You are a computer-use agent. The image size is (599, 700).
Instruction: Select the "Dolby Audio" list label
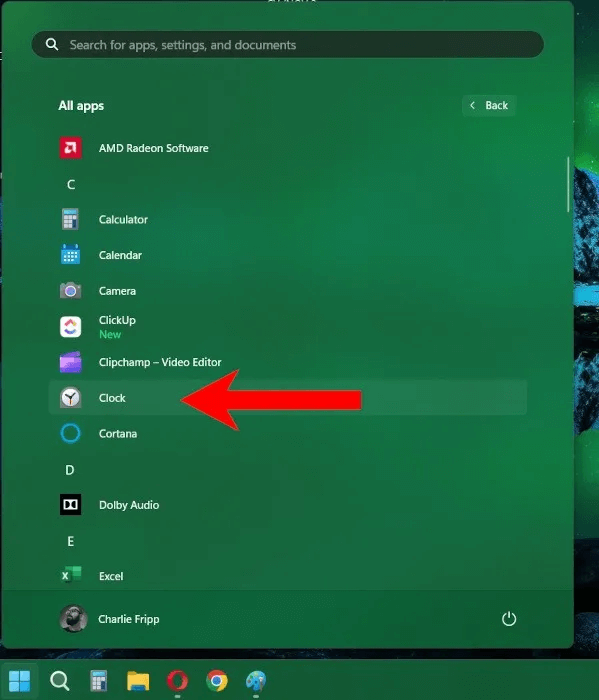coord(129,505)
